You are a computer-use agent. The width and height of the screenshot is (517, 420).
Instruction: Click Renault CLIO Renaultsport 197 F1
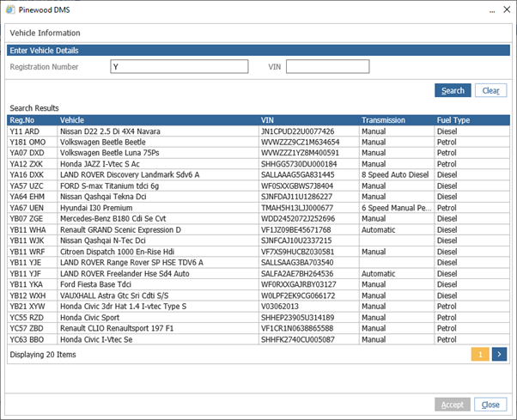(117, 328)
